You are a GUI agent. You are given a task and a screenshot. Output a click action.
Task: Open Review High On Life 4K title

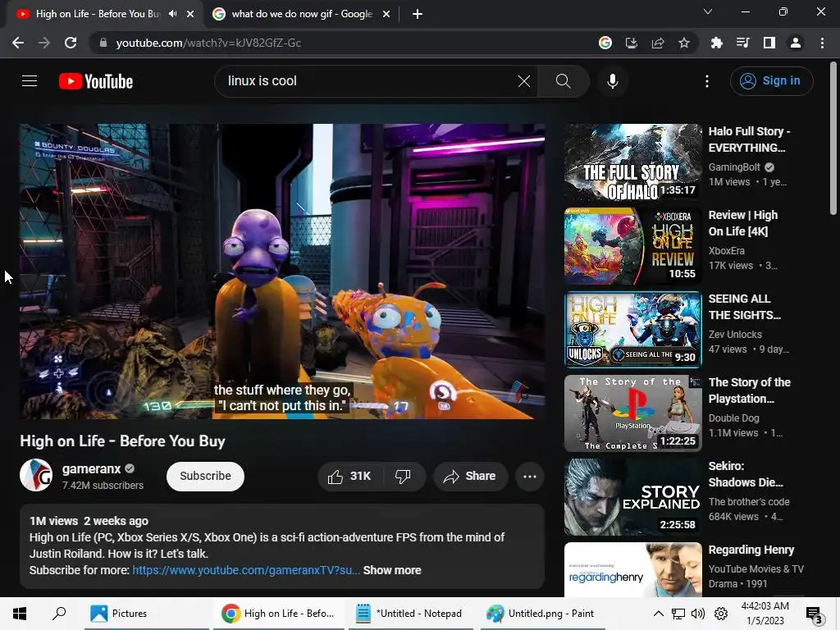[x=743, y=223]
